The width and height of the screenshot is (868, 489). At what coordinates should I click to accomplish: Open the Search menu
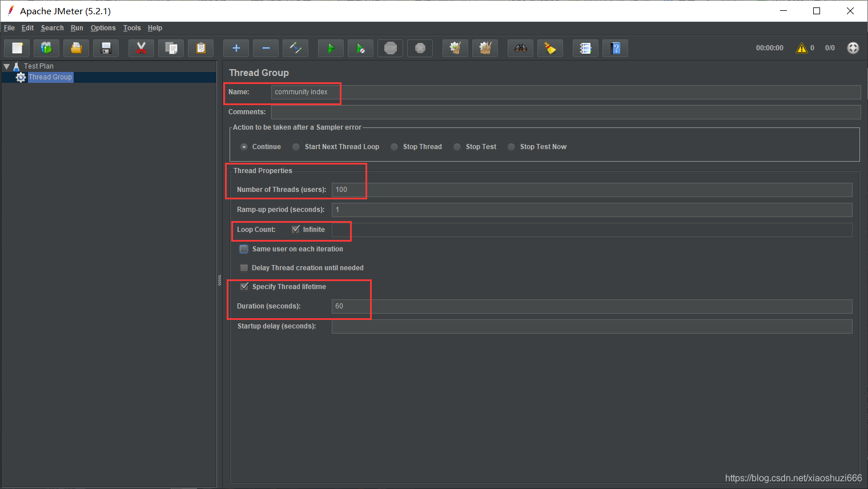[52, 28]
